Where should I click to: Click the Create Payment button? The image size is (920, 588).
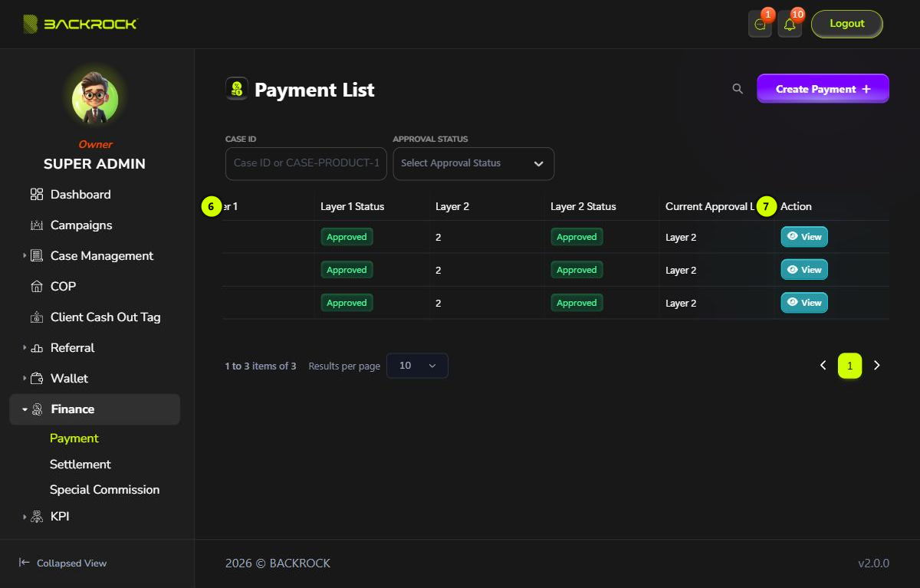click(x=823, y=89)
